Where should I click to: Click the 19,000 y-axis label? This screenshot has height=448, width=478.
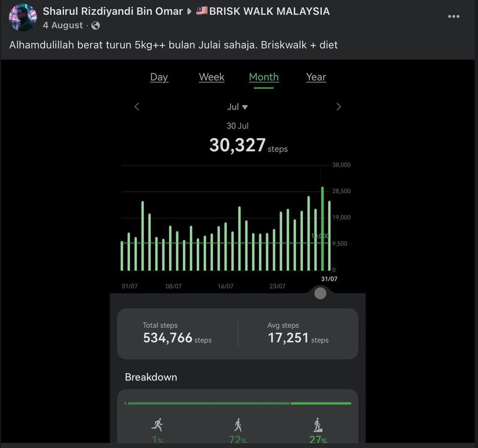[x=341, y=217]
